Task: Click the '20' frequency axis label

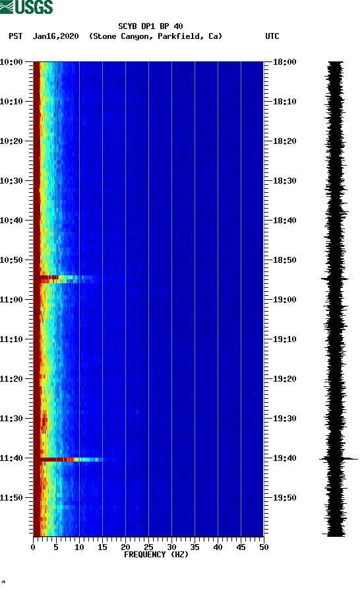Action: (x=126, y=547)
